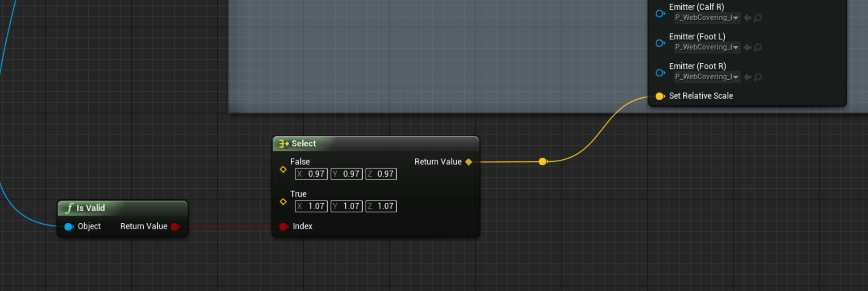Open the Emitter (Calf R) asset dropdown
The height and width of the screenshot is (291, 868).
(x=707, y=18)
